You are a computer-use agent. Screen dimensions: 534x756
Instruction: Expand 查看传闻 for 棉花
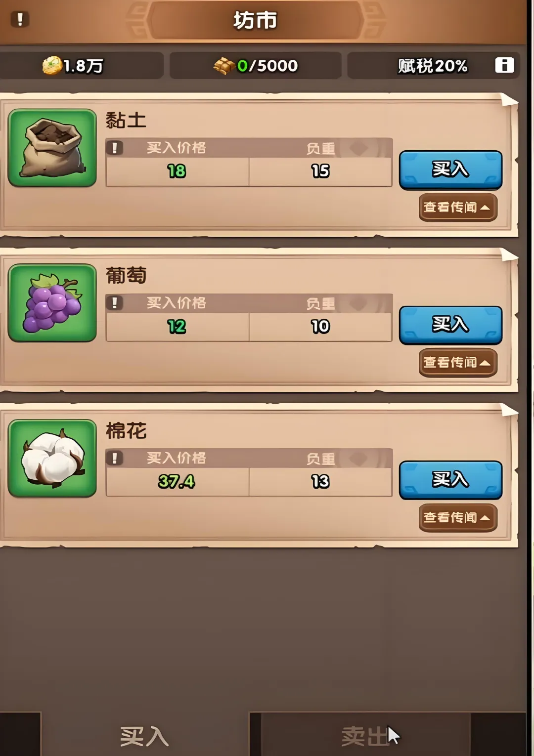[458, 518]
